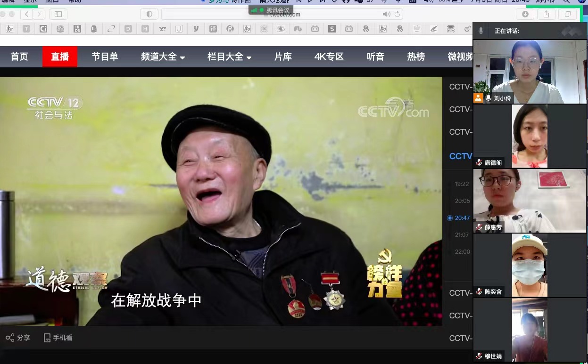The image size is (588, 364).
Task: Click the 手机看 button below the video
Action: click(x=58, y=338)
